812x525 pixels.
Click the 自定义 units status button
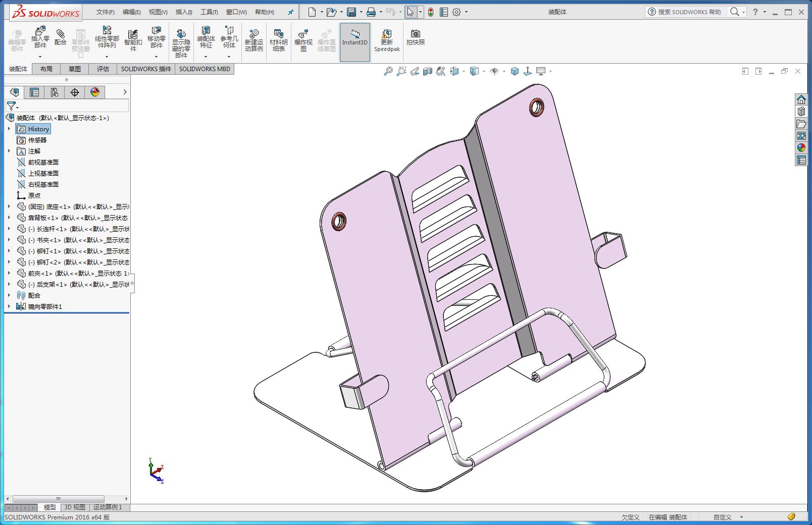coord(722,517)
